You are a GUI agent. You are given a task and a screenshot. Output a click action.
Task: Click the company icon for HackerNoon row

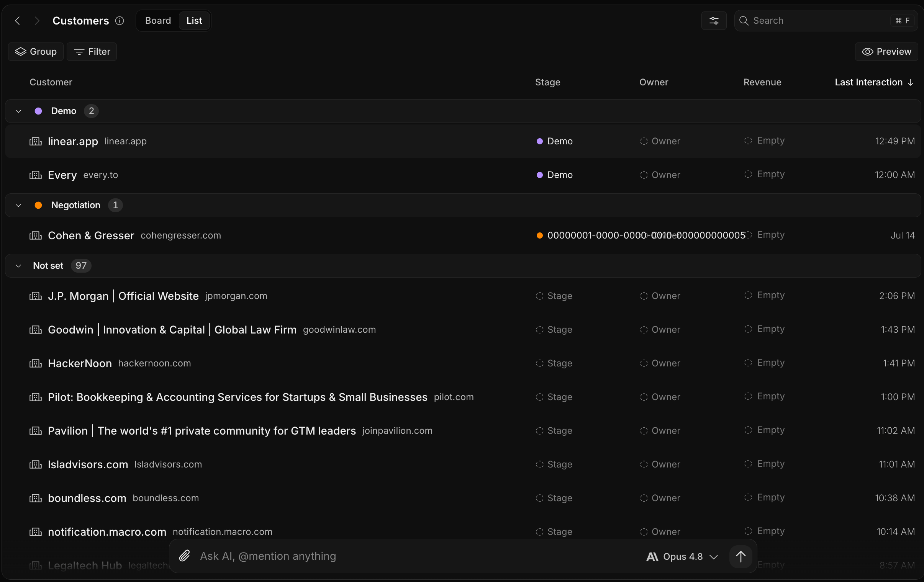click(x=36, y=363)
